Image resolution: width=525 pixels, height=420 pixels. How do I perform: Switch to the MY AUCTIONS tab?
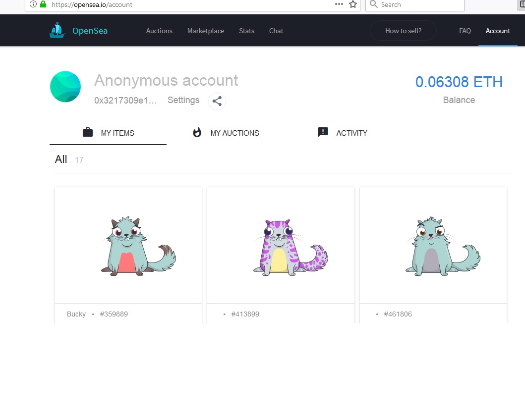click(x=226, y=133)
